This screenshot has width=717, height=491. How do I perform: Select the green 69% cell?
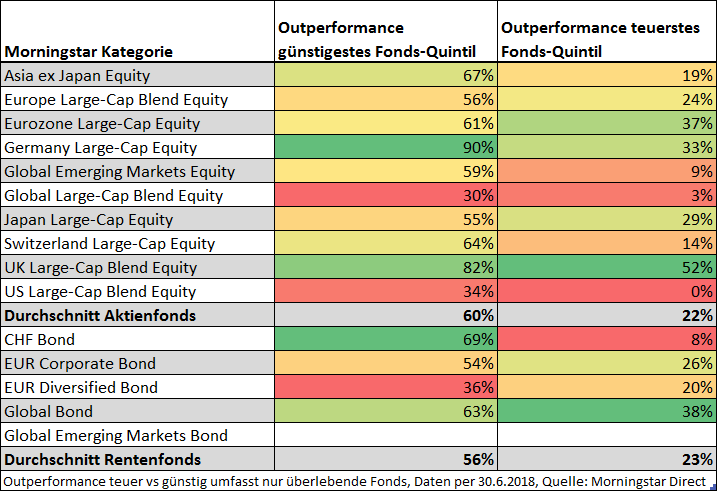point(386,339)
